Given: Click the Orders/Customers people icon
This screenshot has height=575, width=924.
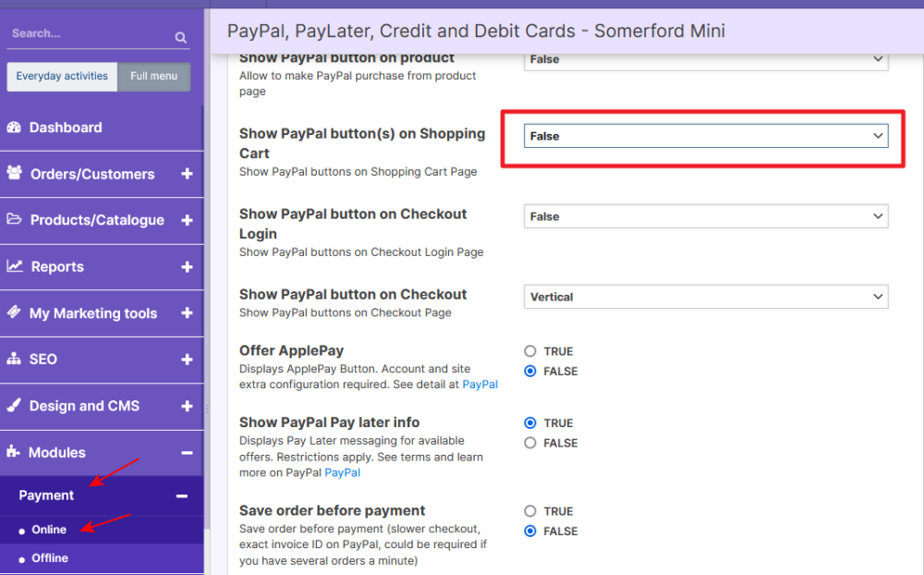Looking at the screenshot, I should 14,174.
